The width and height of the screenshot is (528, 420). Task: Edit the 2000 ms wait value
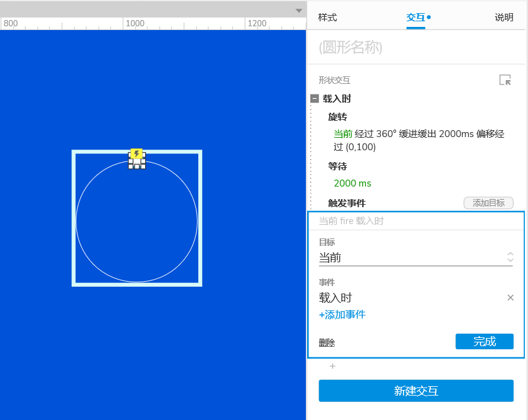(352, 183)
